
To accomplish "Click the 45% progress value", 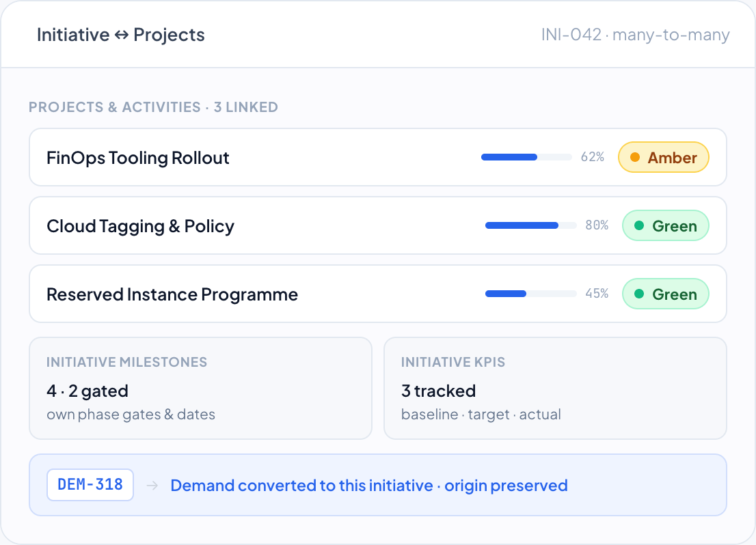I will [597, 294].
